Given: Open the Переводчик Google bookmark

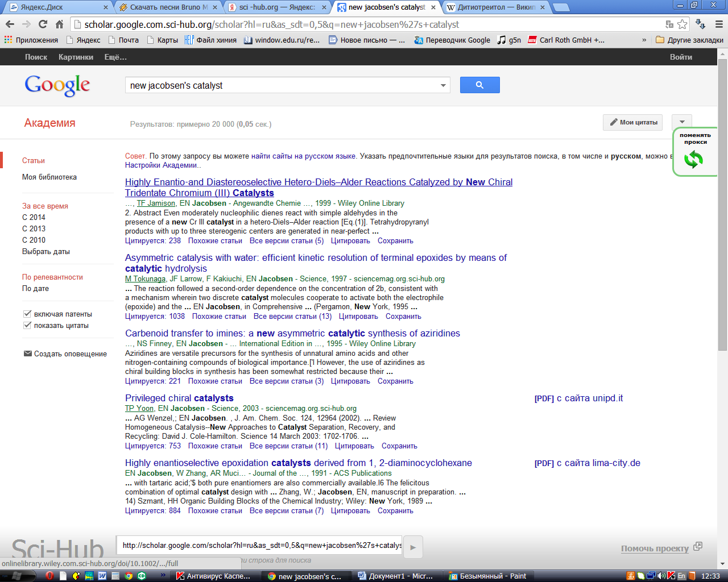Looking at the screenshot, I should tap(452, 40).
